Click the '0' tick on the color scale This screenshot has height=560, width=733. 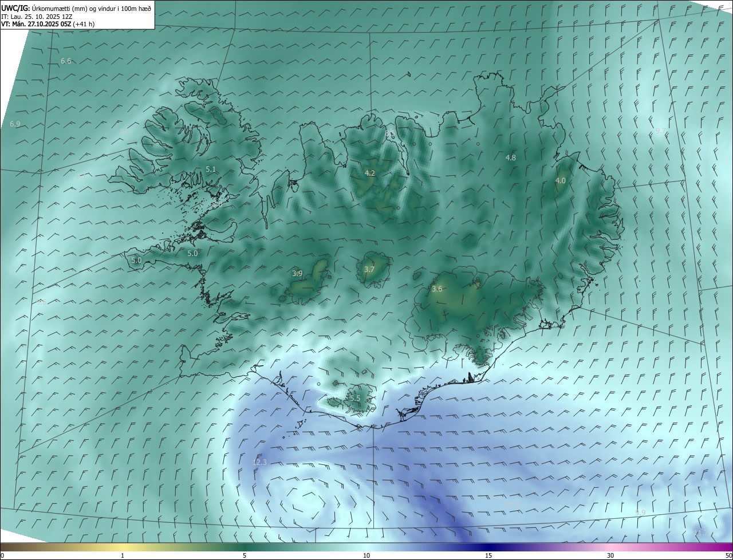click(x=2, y=555)
